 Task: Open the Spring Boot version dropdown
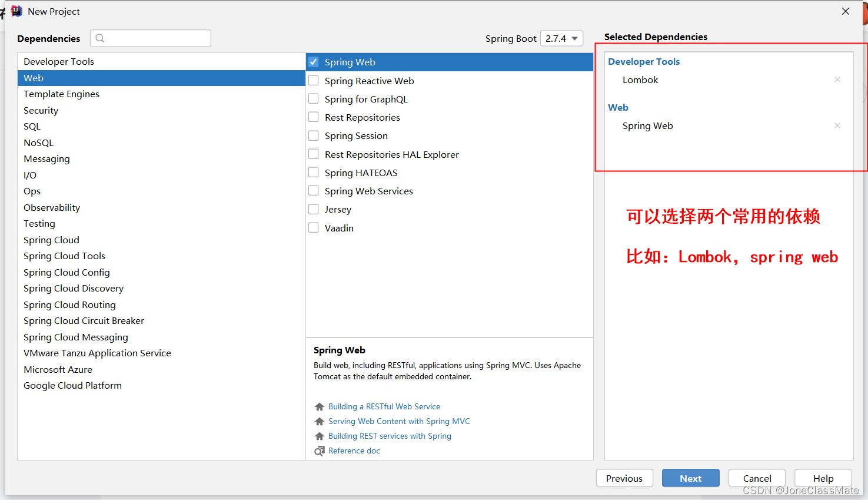561,38
